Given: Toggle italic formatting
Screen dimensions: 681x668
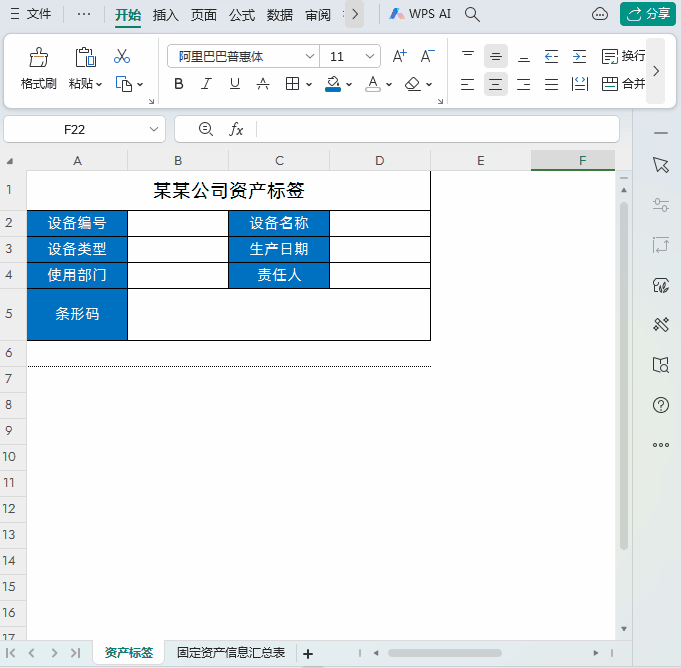Looking at the screenshot, I should pos(207,84).
